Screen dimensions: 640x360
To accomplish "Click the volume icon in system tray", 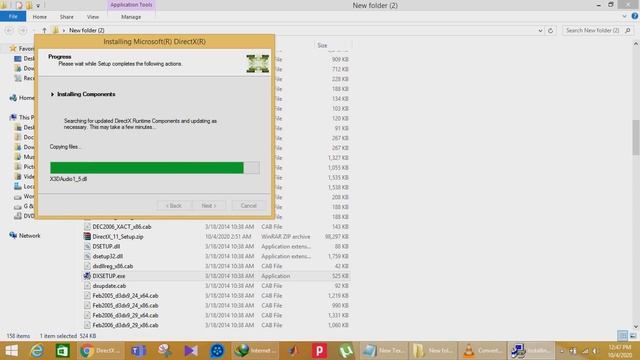I will 596,351.
